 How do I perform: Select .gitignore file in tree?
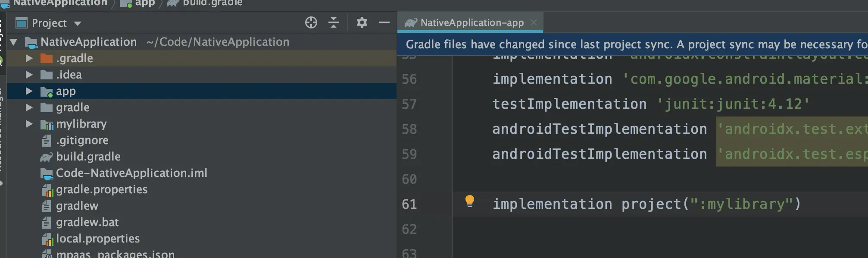click(x=82, y=140)
